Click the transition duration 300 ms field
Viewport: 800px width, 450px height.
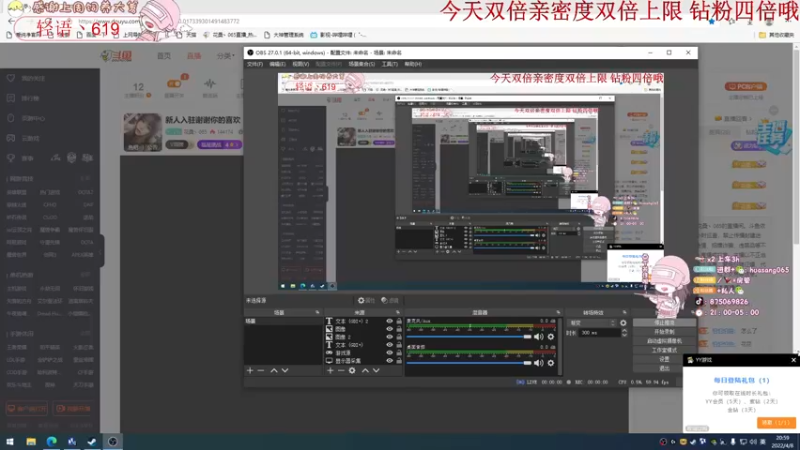click(x=600, y=333)
